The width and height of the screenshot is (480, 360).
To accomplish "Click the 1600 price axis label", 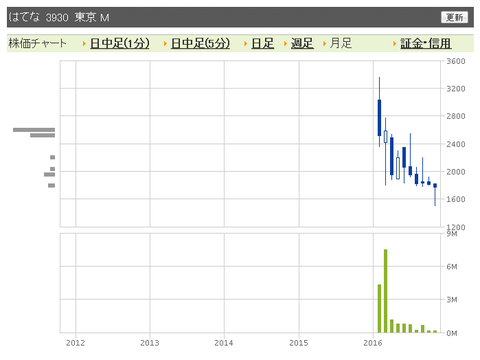I will [456, 199].
